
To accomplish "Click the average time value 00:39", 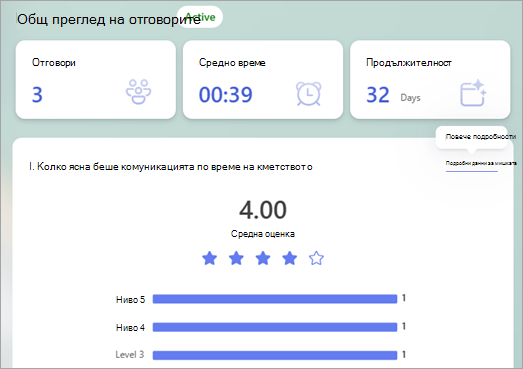I will [x=225, y=94].
